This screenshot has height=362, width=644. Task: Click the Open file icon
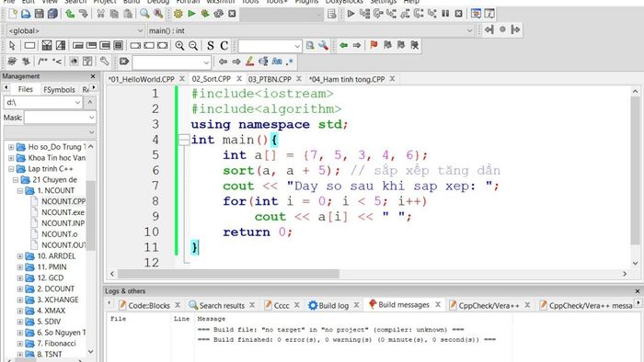(x=26, y=14)
